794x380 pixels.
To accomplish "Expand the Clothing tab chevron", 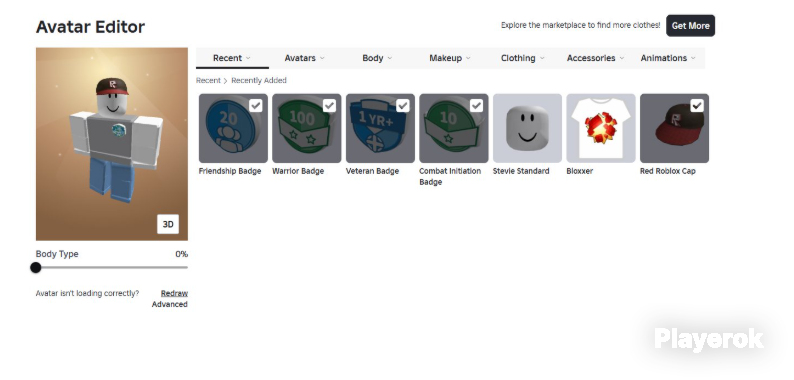I will tap(542, 58).
